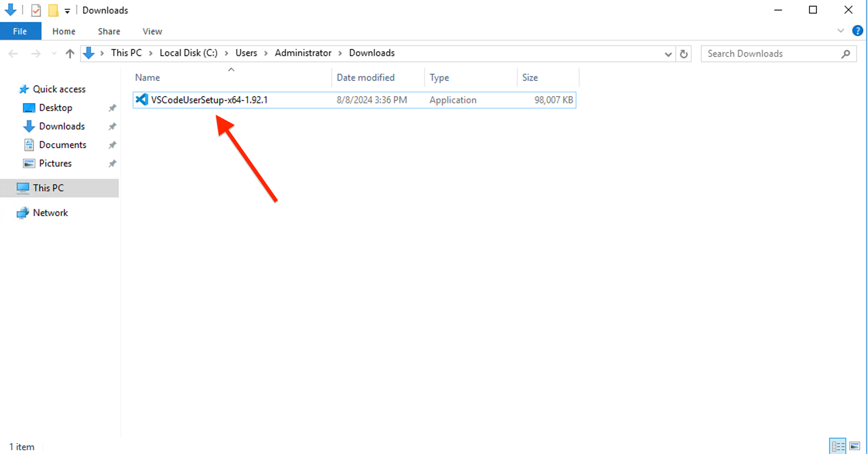Open the Home ribbon tab

64,31
